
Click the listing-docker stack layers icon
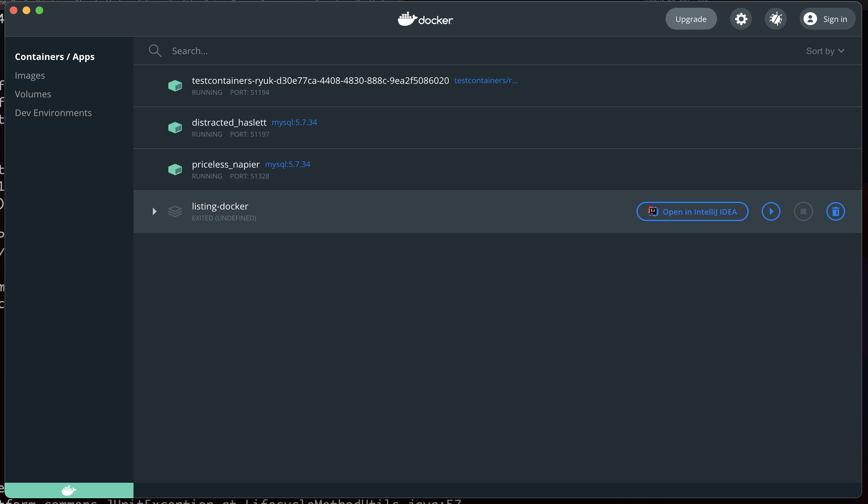click(175, 211)
